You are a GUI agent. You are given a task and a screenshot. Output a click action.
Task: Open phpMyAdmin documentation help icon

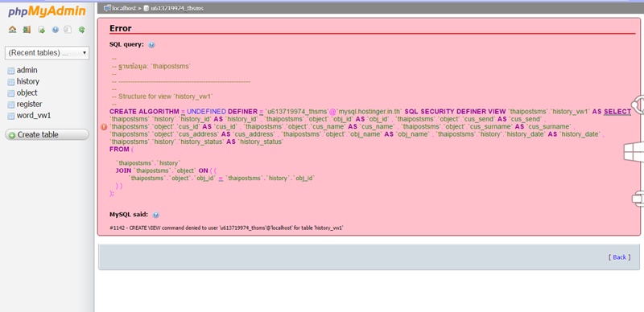point(55,30)
